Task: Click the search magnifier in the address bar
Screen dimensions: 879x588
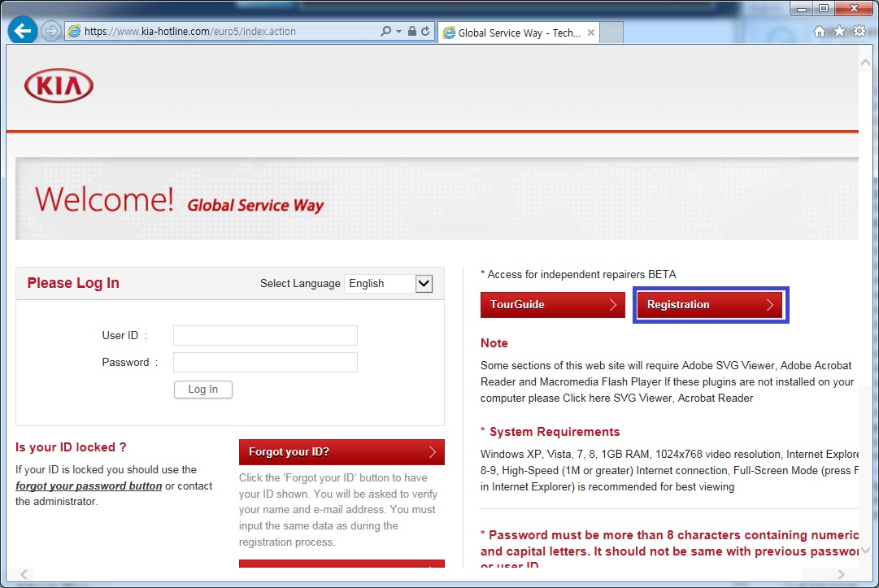Action: coord(388,30)
